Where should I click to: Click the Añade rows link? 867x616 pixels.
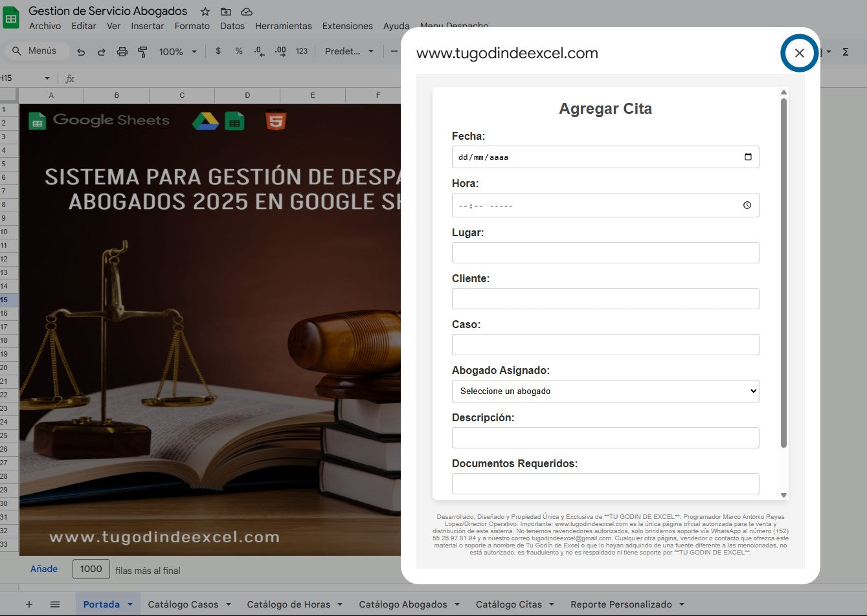click(x=44, y=569)
